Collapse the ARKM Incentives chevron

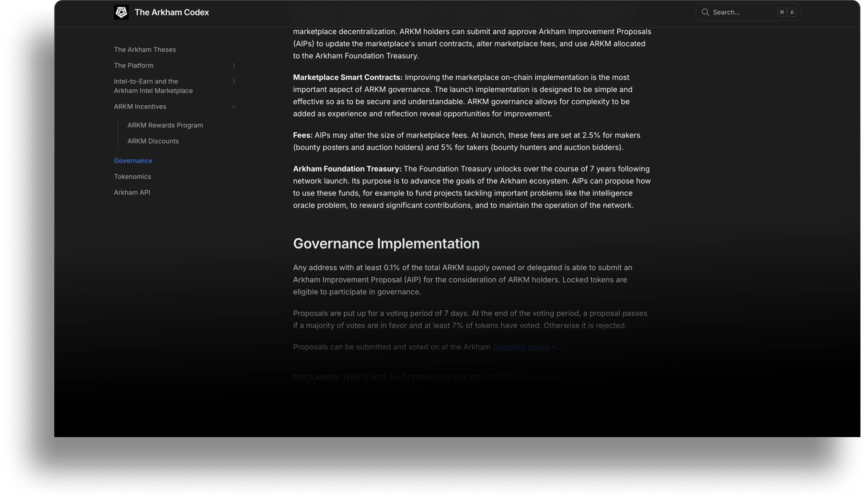(233, 107)
